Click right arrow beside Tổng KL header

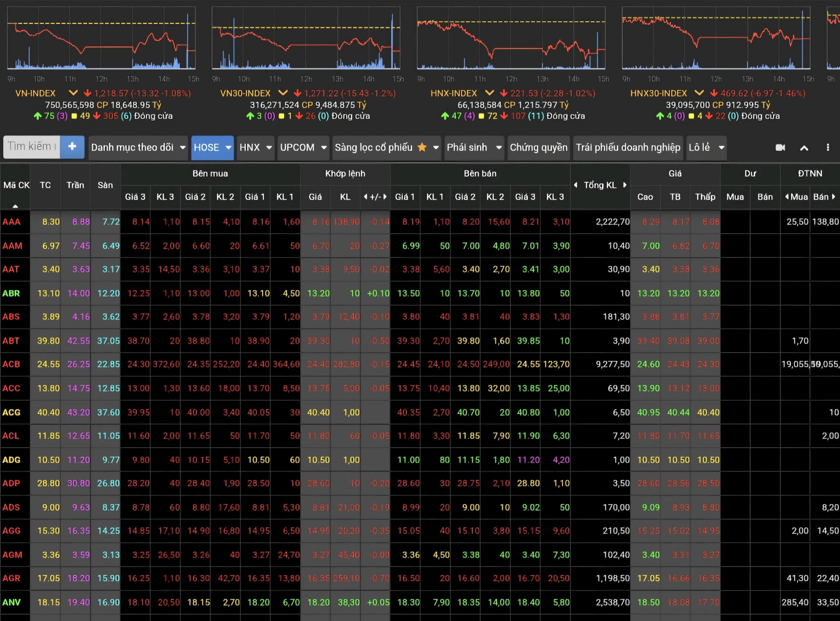625,185
